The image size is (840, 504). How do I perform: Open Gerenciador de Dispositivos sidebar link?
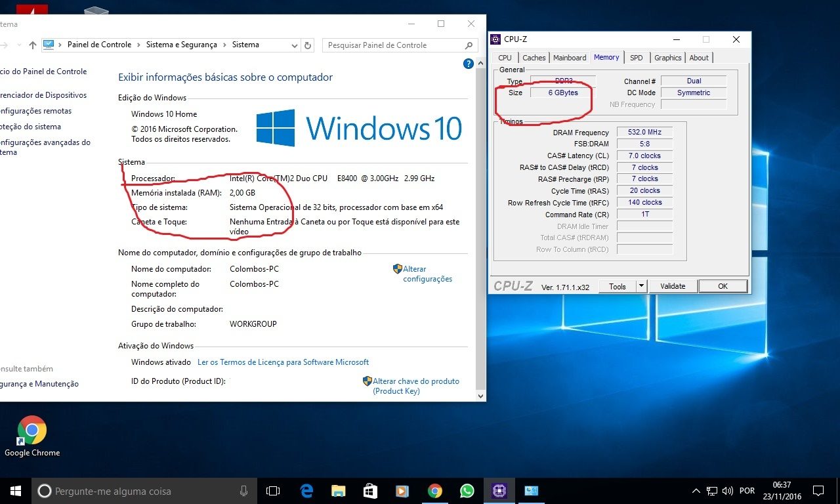(x=43, y=95)
